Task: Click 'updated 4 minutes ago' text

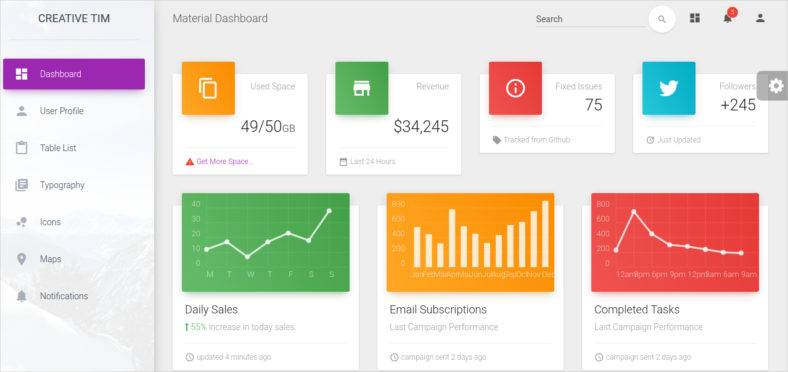Action: point(234,357)
